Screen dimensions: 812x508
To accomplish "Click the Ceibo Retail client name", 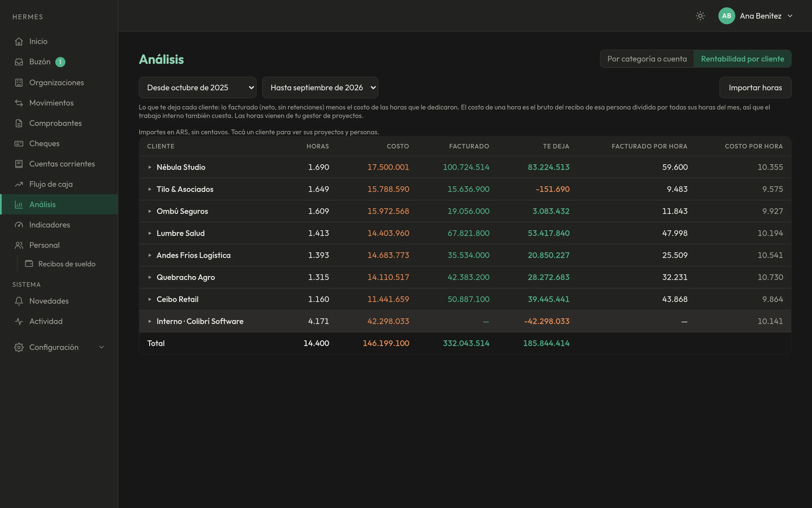I will tap(178, 299).
